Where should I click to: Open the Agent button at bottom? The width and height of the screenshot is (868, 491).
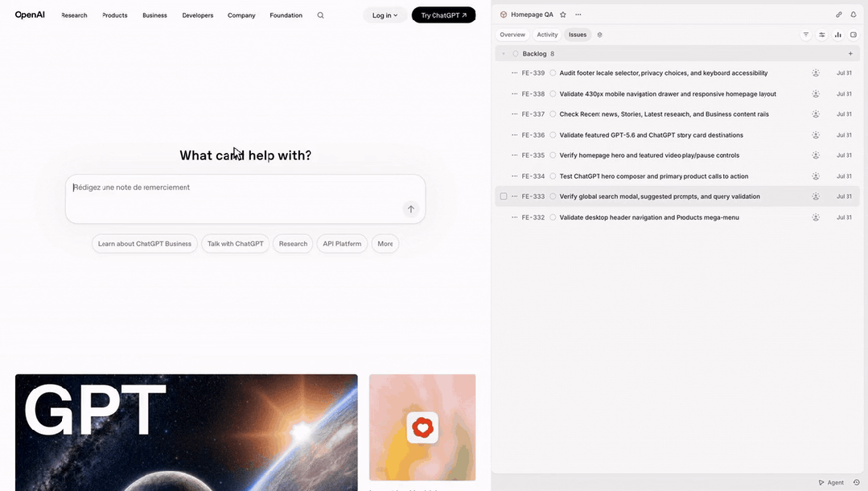tap(832, 482)
